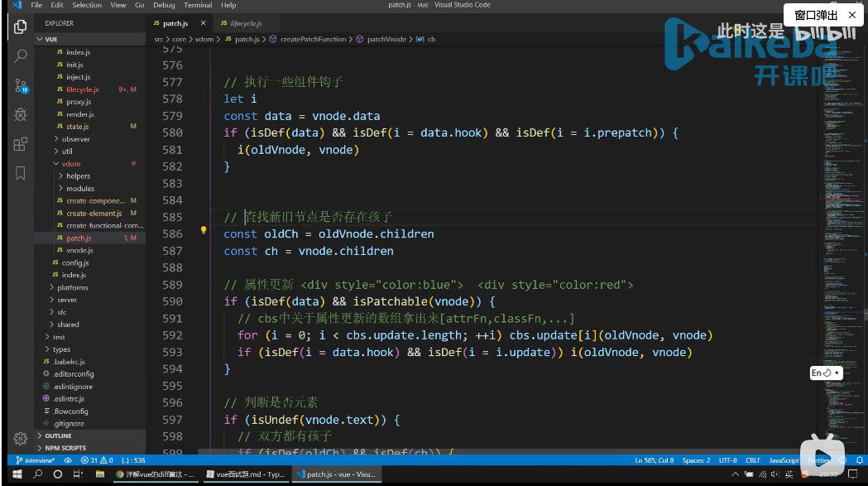
Task: Change encoding via UTF-8 status item
Action: pyautogui.click(x=727, y=460)
